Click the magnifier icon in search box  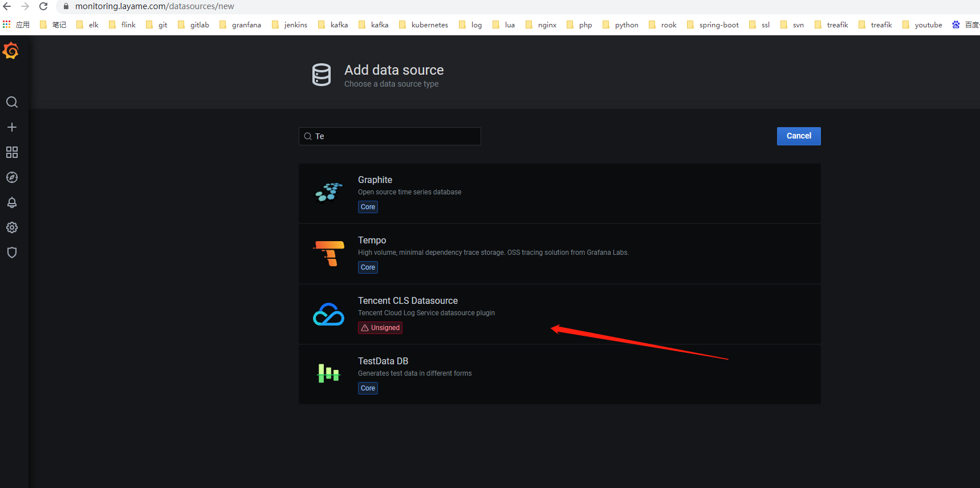coord(308,136)
